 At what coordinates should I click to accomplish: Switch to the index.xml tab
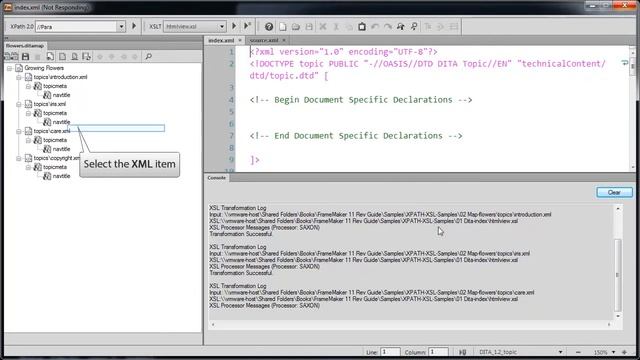(x=221, y=40)
